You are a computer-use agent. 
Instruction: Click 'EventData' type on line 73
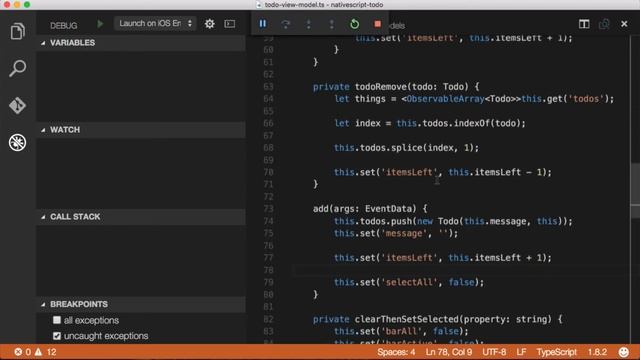(x=388, y=209)
